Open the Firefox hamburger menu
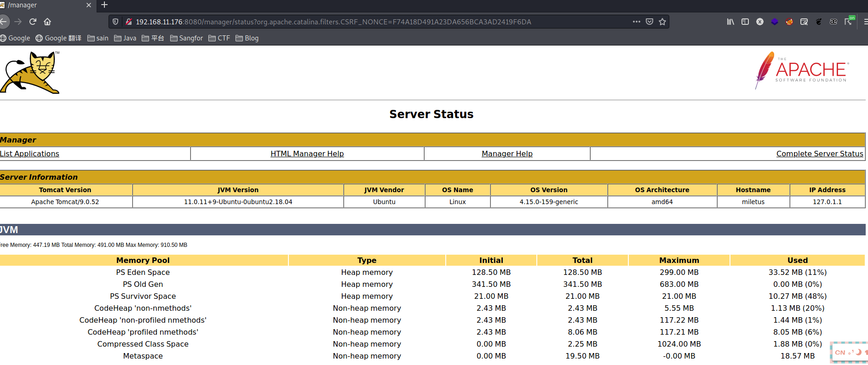The height and width of the screenshot is (365, 868). click(866, 22)
